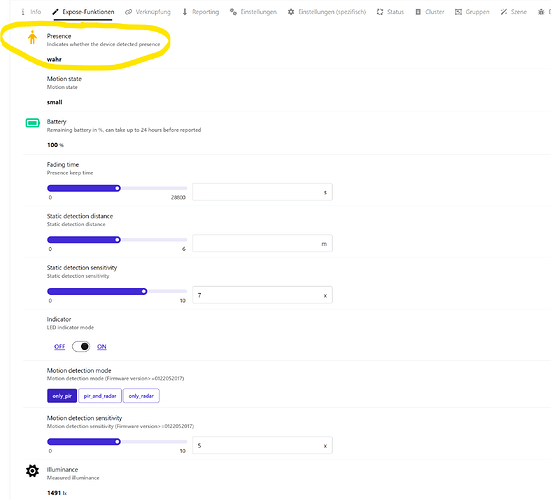Open the Info tab
The width and height of the screenshot is (551, 500).
32,12
